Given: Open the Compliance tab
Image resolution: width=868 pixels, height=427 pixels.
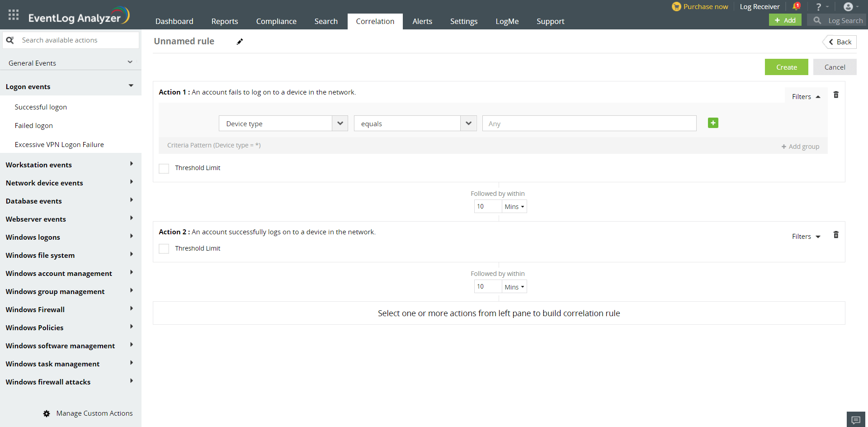Looking at the screenshot, I should 276,21.
